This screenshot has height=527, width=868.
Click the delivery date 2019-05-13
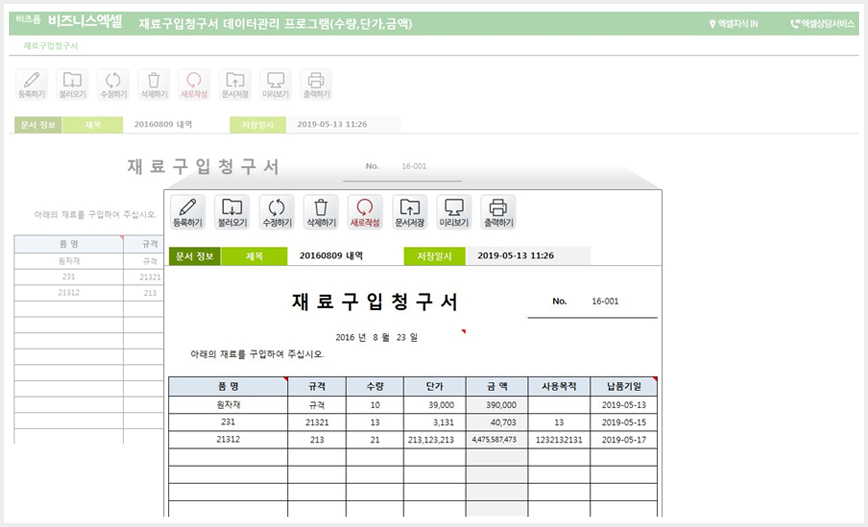click(x=624, y=405)
